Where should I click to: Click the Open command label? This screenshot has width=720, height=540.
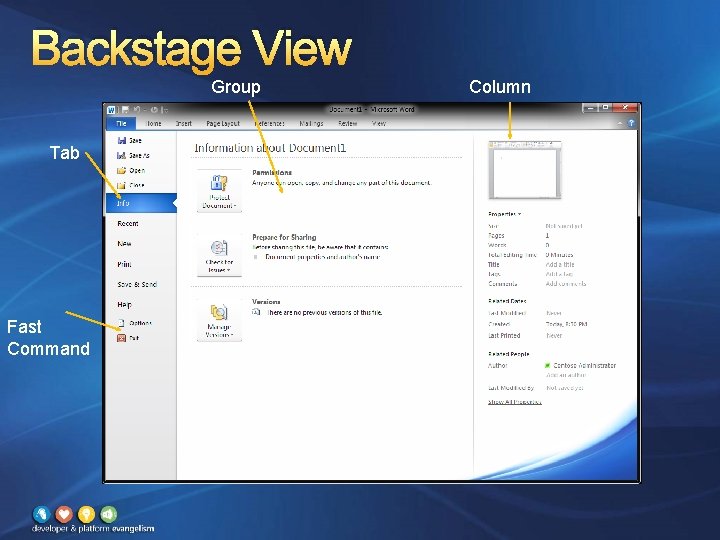137,170
